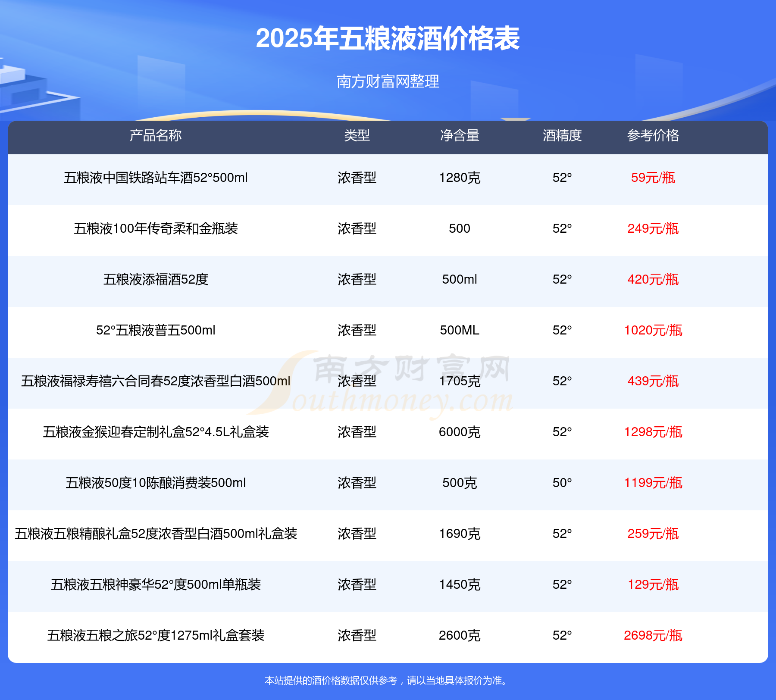Click the net content "1705克"

(460, 381)
